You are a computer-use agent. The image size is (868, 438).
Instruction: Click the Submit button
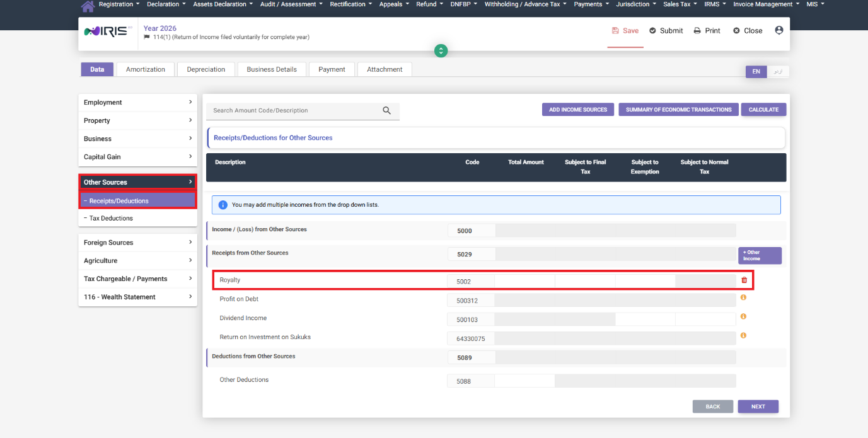coord(666,30)
